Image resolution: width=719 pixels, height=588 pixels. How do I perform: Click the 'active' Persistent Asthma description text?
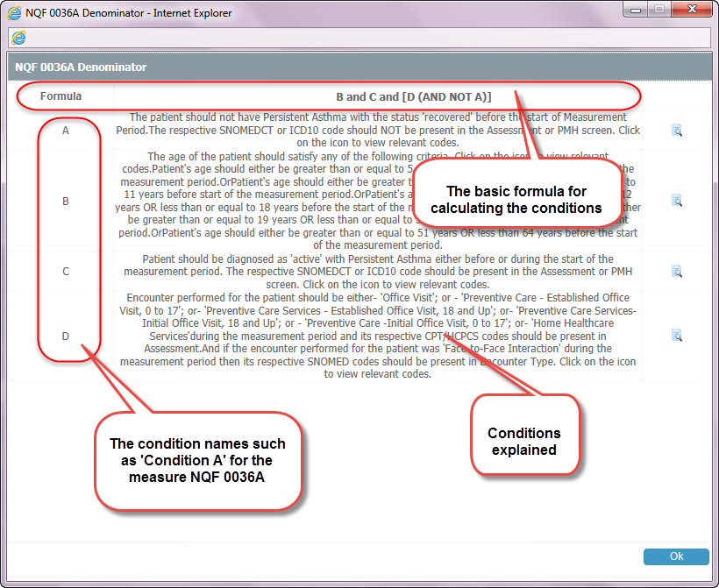point(378,272)
